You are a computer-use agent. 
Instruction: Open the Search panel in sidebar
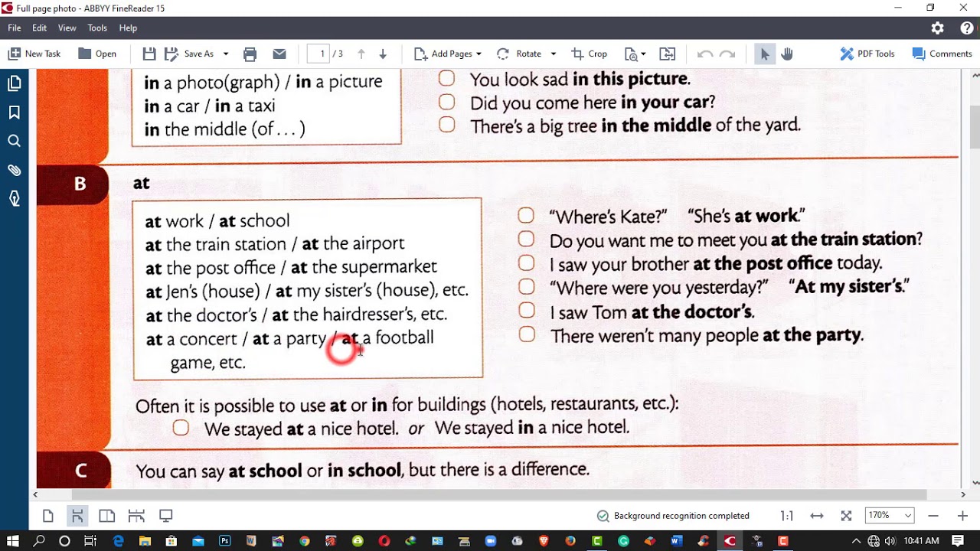click(14, 141)
